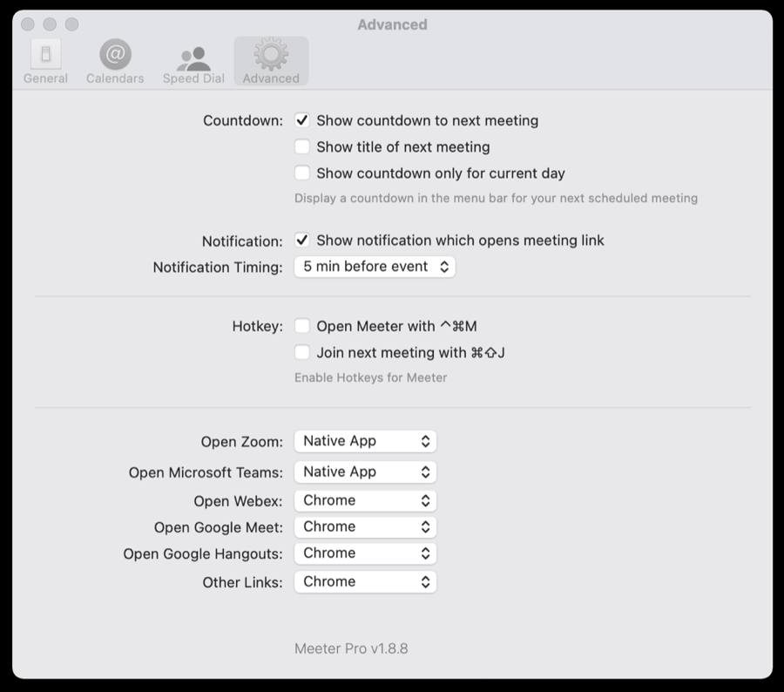784x692 pixels.
Task: Change the Open Webex browser dropdown
Action: point(365,500)
